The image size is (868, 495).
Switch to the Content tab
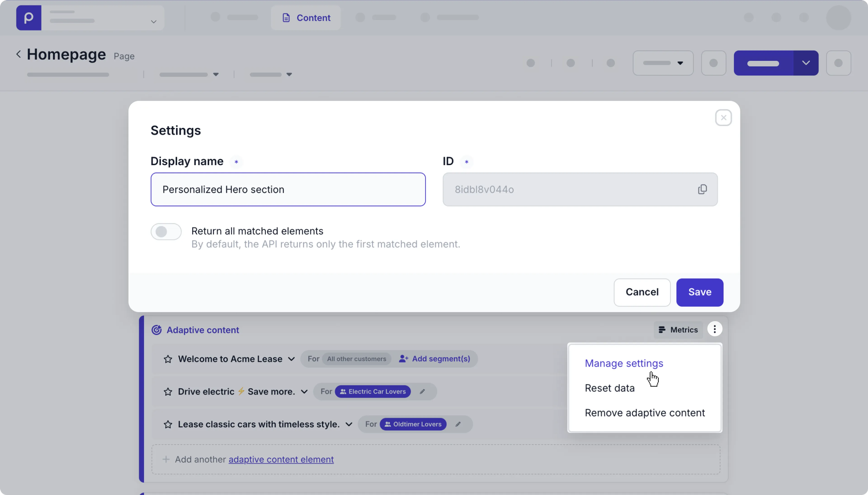click(305, 17)
